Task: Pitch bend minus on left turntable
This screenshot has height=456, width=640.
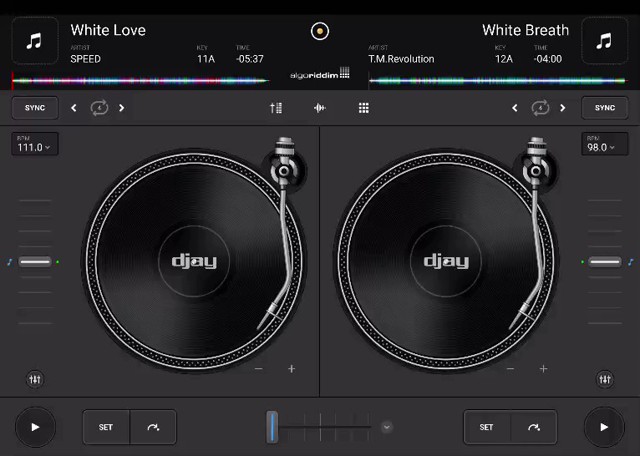Action: 258,369
